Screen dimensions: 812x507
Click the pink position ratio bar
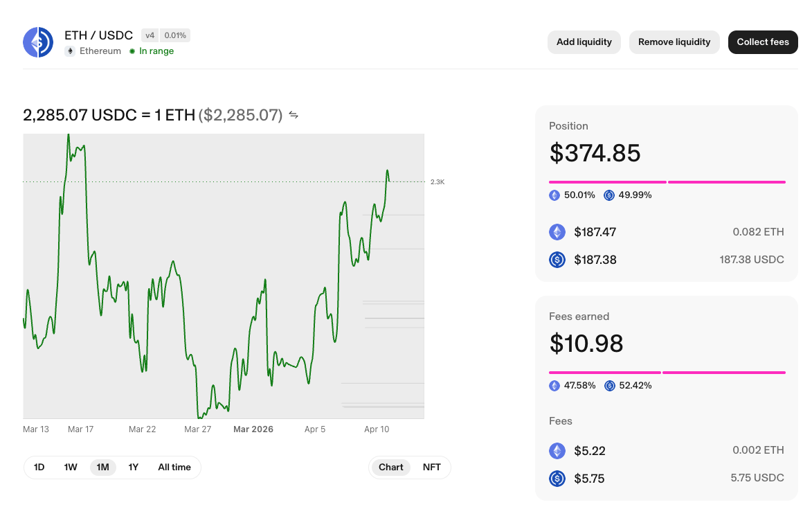[x=667, y=182]
